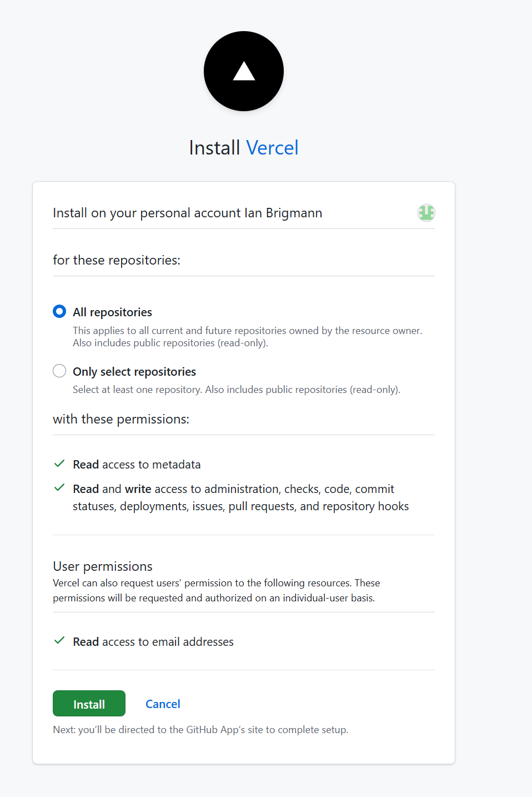Select the 'All repositories' radio button
Screen dimensions: 532x797
click(59, 311)
